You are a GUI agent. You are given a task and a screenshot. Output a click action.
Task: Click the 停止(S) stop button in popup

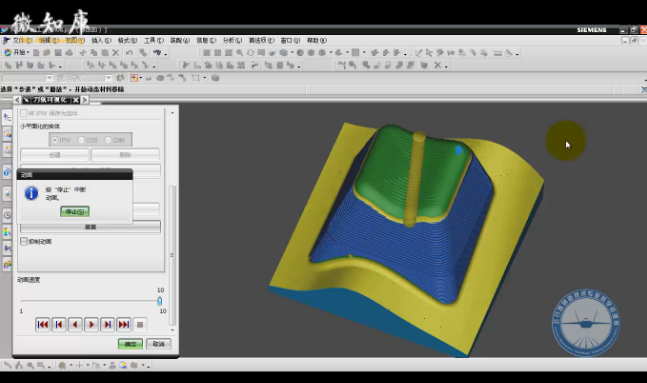(75, 211)
